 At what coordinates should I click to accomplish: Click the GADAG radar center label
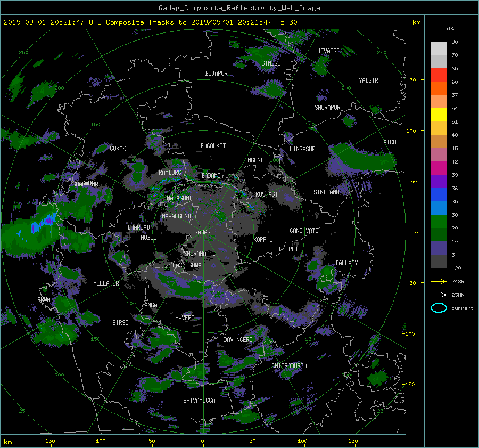pyautogui.click(x=202, y=232)
